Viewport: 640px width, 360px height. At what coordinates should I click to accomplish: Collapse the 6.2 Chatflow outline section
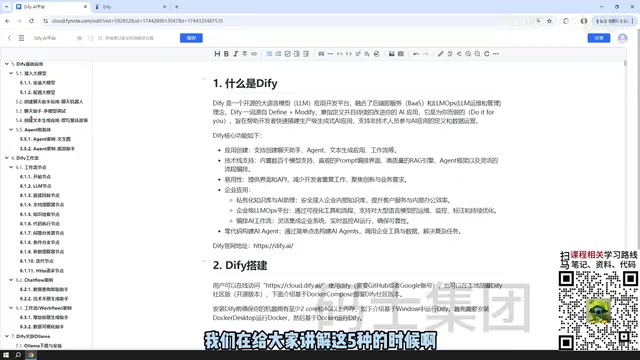click(x=11, y=280)
